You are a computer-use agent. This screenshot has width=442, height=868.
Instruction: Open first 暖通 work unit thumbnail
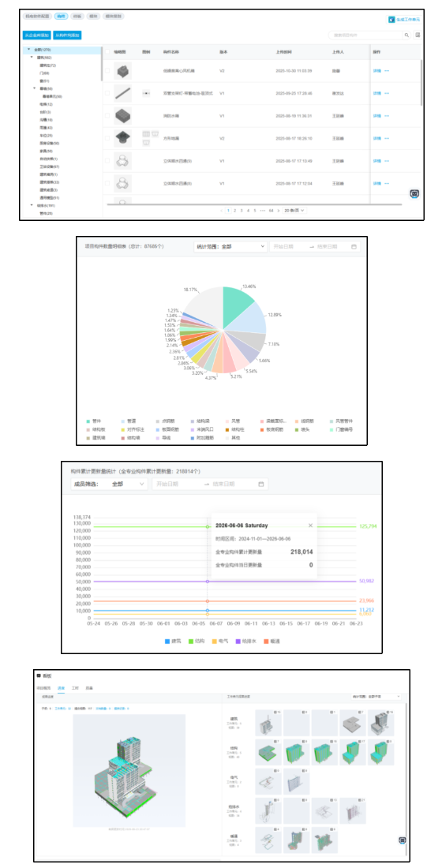[268, 840]
